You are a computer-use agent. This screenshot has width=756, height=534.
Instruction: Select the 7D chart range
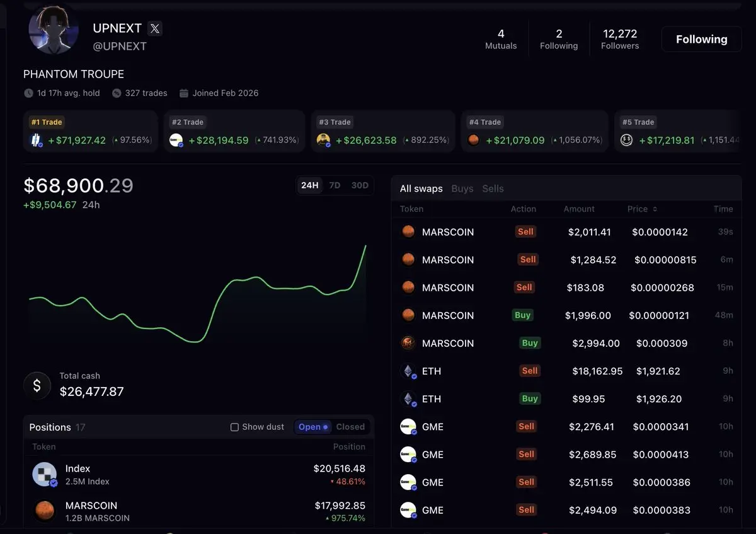(x=335, y=185)
